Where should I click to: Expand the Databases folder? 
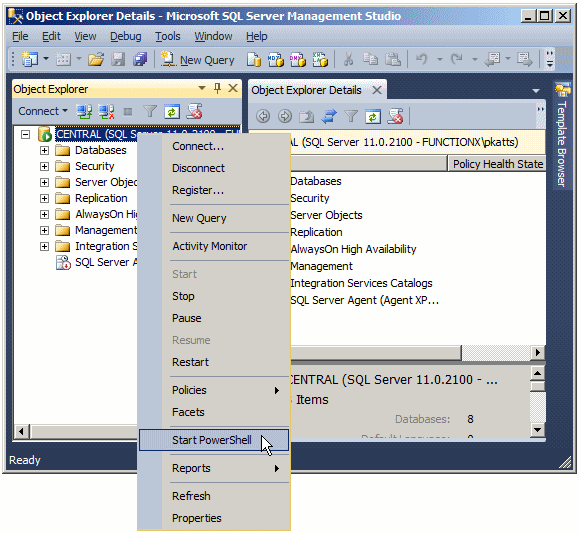point(44,150)
